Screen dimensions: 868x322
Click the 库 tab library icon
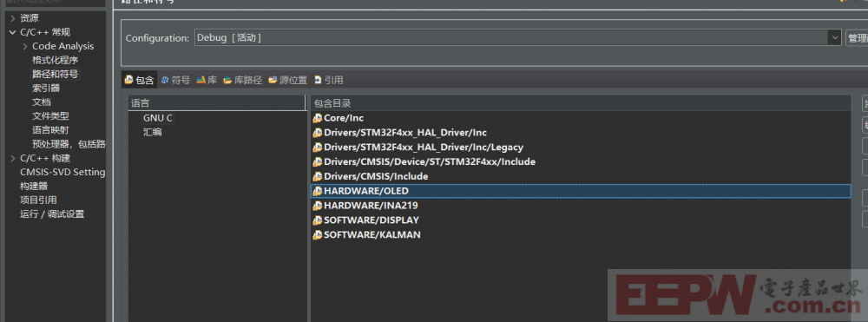pos(201,80)
